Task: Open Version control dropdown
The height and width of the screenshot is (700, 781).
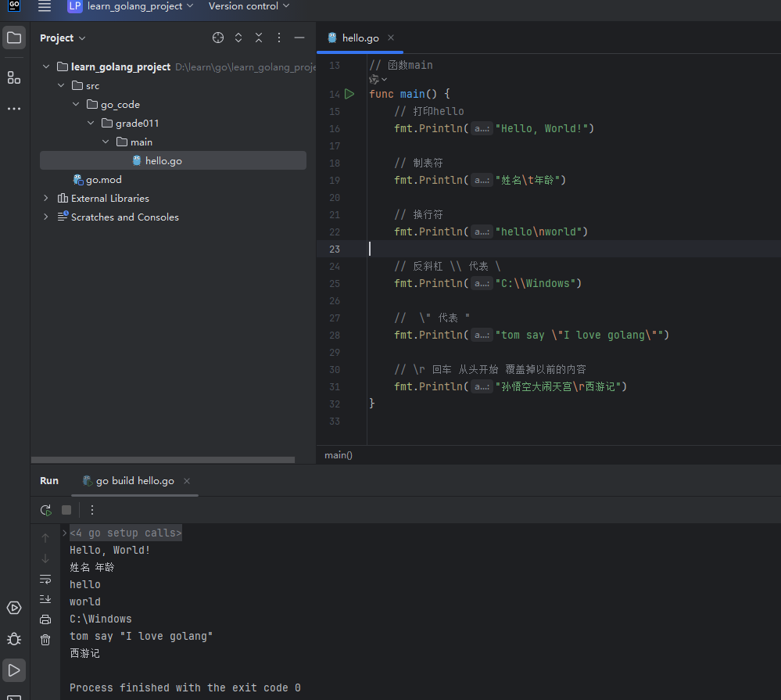Action: click(x=249, y=6)
